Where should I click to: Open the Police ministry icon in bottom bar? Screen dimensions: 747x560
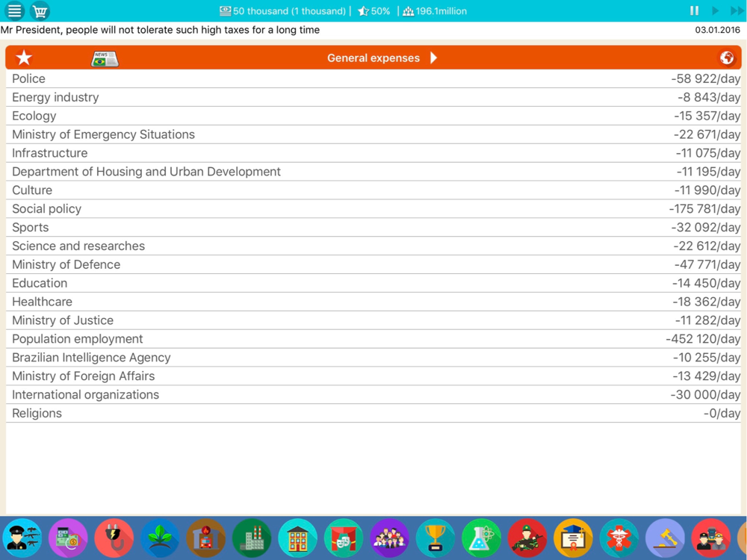coord(22,538)
